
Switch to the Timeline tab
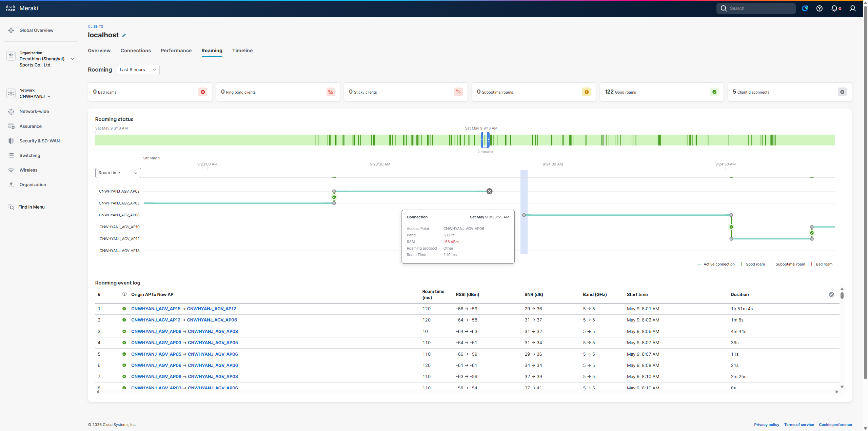coord(242,51)
